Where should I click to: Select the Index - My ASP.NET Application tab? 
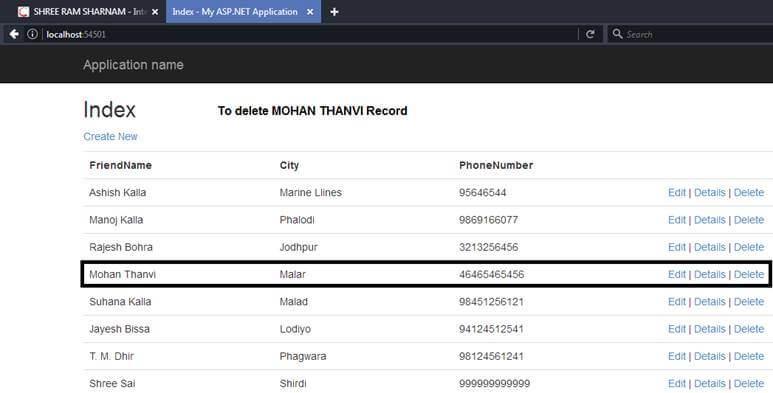pos(244,11)
